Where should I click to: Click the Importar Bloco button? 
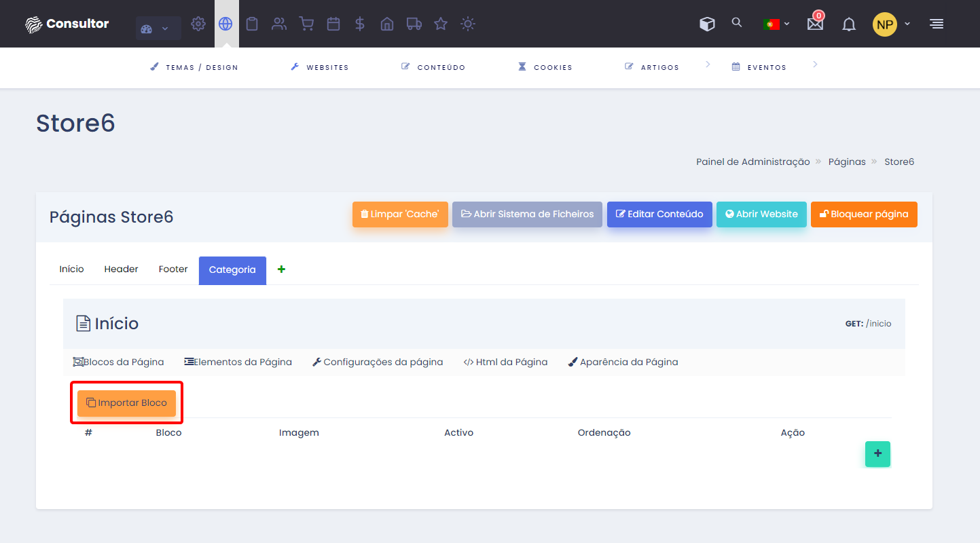click(x=126, y=403)
